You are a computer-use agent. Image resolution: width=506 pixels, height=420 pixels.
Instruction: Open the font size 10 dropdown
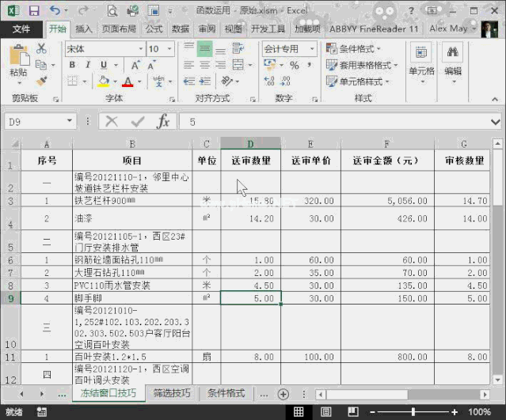tap(169, 49)
